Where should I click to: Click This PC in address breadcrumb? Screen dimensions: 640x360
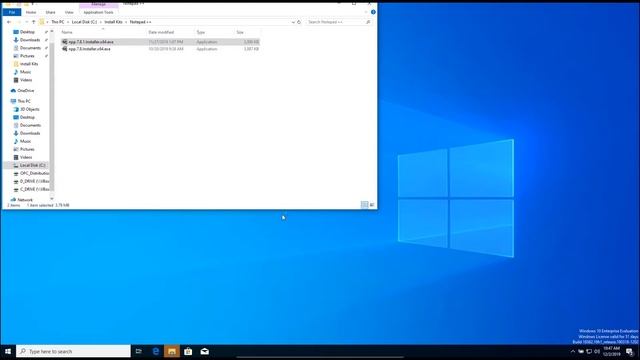pyautogui.click(x=58, y=22)
